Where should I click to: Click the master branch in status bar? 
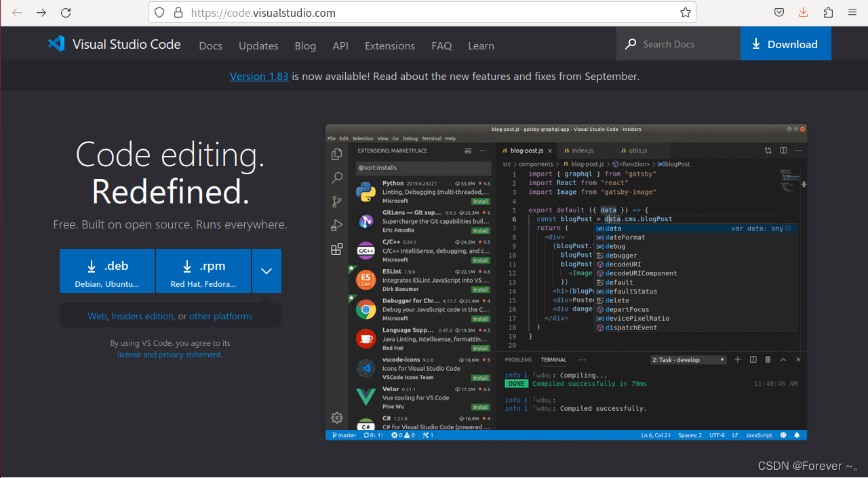coord(344,435)
